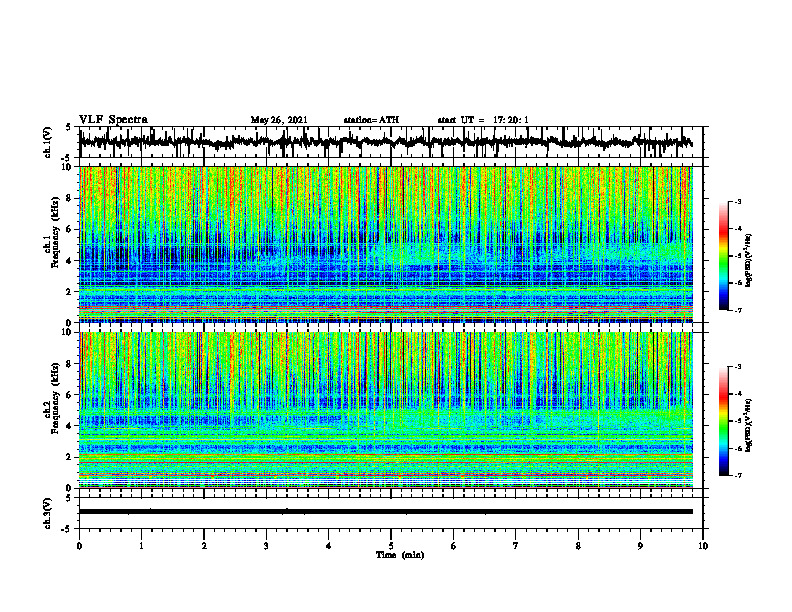Click the ch.2 spectrogram color scale bar

tap(724, 421)
